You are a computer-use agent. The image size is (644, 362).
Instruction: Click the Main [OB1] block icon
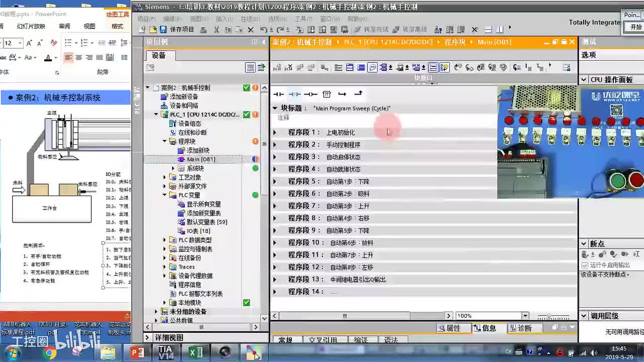pos(181,159)
